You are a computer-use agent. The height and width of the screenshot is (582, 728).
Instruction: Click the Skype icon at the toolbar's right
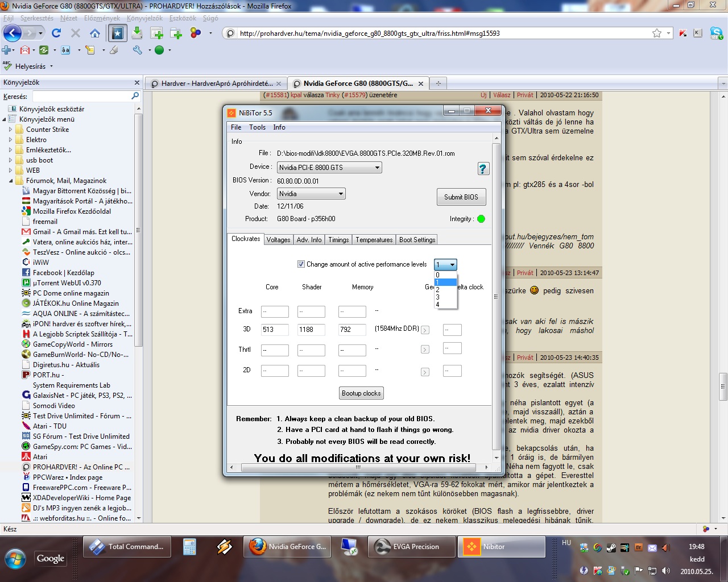click(716, 33)
